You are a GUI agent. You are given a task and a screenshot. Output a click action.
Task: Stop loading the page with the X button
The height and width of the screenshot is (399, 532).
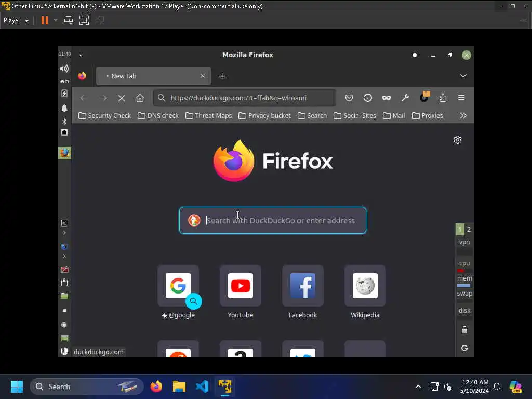point(122,98)
